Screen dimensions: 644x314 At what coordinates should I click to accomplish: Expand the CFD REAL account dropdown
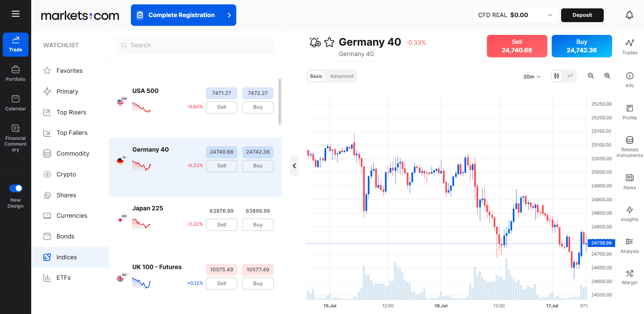pyautogui.click(x=515, y=15)
